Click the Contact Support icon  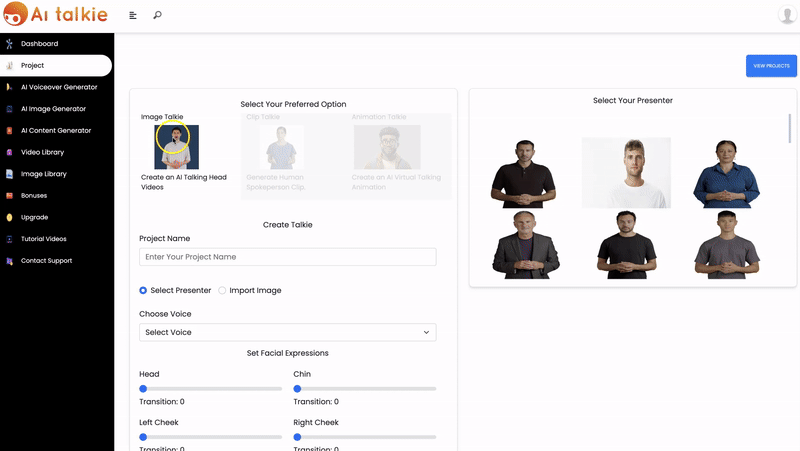point(9,261)
